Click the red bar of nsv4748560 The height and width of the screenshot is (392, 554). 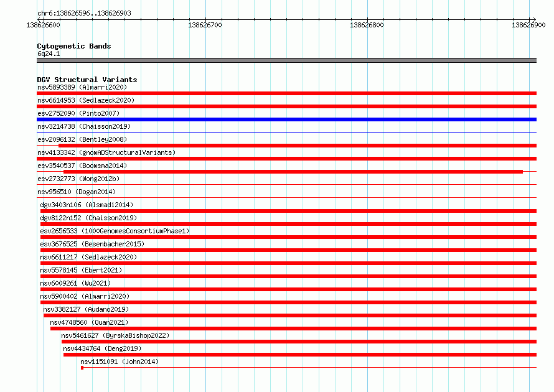293,329
